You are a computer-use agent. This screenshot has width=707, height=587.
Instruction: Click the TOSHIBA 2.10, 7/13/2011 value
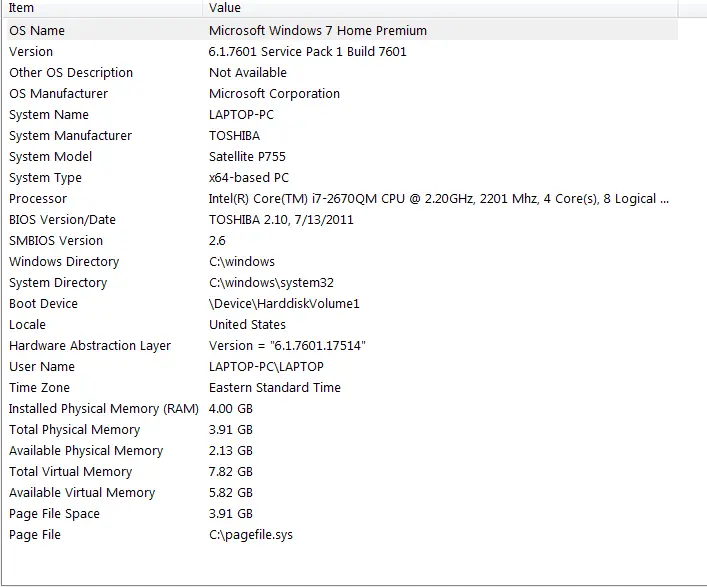pos(281,220)
